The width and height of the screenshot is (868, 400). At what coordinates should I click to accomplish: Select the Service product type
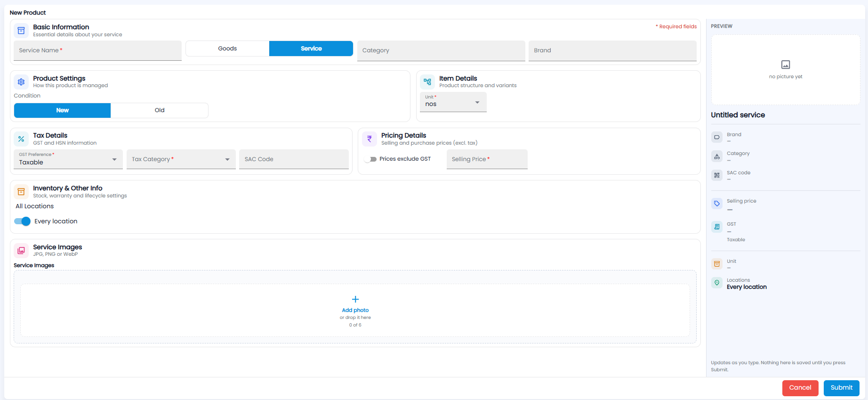pos(311,49)
